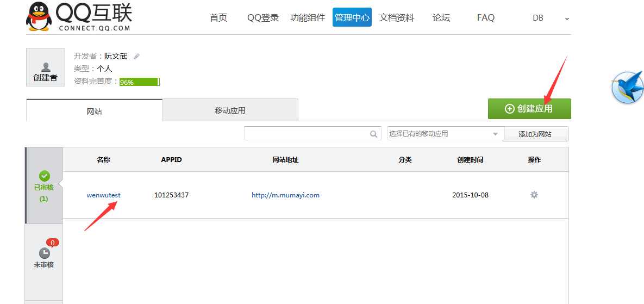Click the search magnifier icon
The height and width of the screenshot is (304, 644).
(373, 134)
